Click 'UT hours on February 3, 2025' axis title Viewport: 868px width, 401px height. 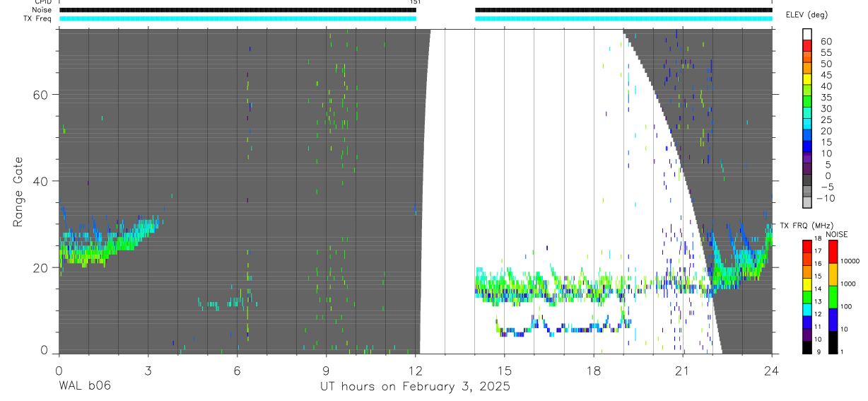point(414,387)
